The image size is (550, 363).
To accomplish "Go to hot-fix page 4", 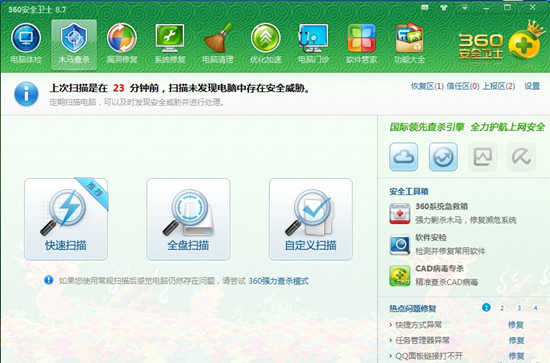I will click(x=535, y=308).
